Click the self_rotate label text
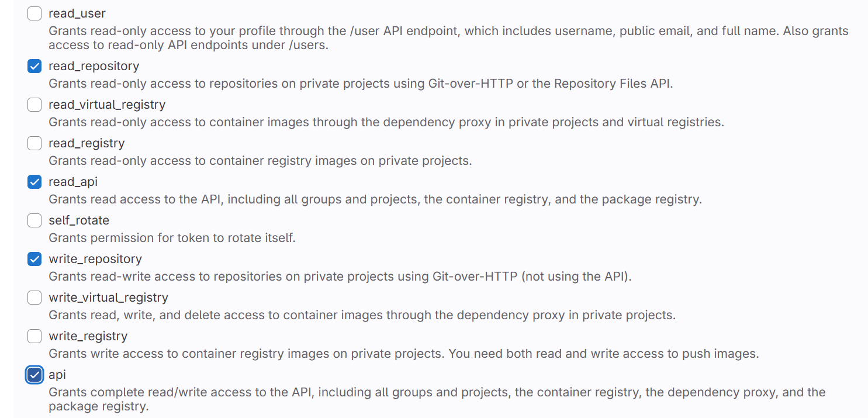This screenshot has height=418, width=868. [x=79, y=220]
